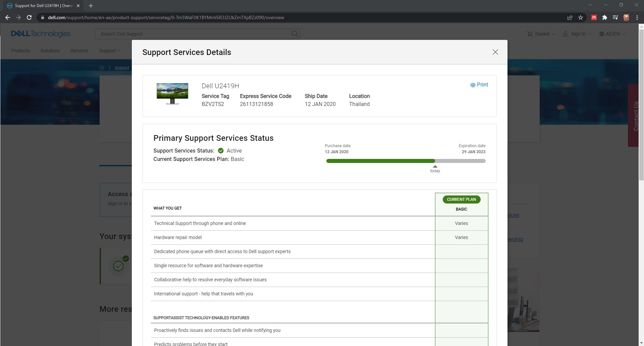
Task: Select the Support for Dell U2419H tab
Action: [44, 6]
